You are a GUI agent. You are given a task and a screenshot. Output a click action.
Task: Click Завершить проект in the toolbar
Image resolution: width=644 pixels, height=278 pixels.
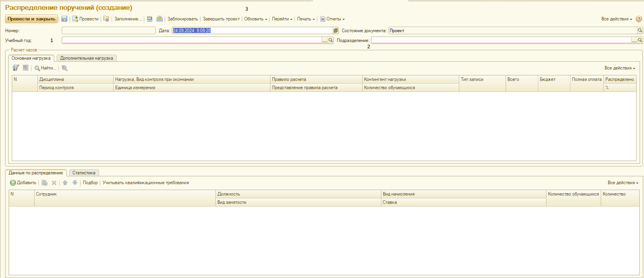[221, 19]
